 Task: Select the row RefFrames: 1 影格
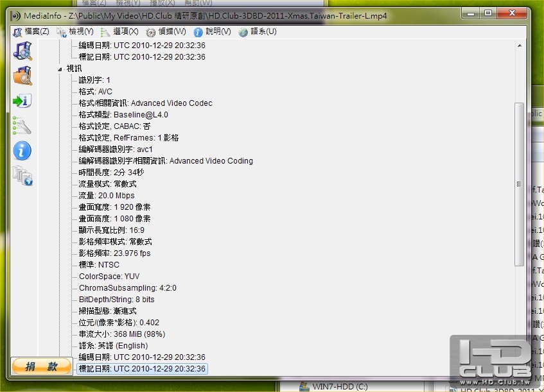(x=128, y=138)
